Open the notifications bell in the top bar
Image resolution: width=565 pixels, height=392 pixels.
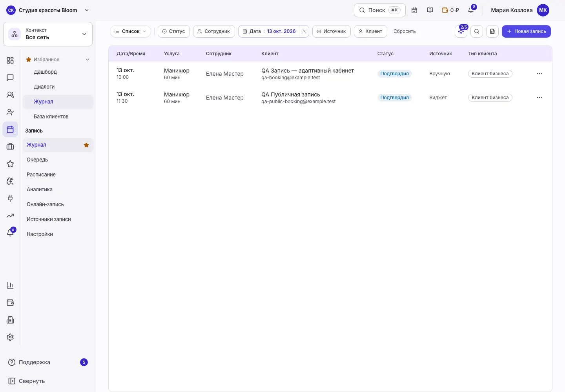coord(471,10)
